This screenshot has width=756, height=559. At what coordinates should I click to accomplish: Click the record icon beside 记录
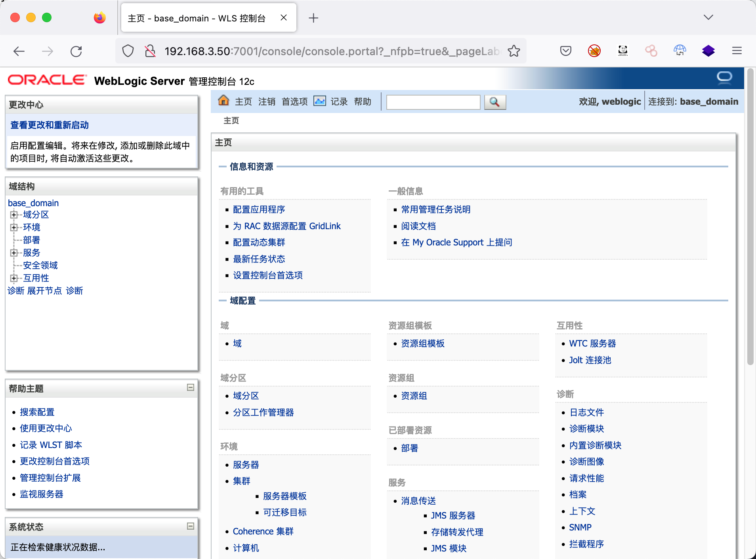(319, 101)
